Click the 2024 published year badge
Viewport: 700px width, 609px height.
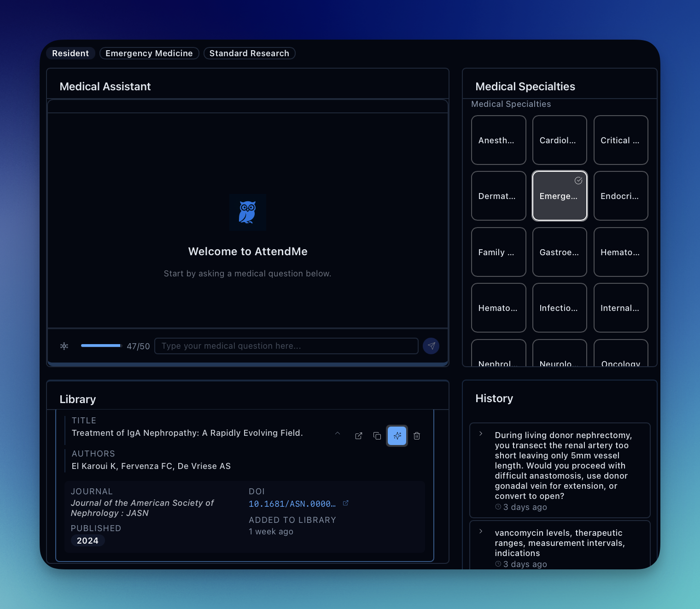pos(87,541)
